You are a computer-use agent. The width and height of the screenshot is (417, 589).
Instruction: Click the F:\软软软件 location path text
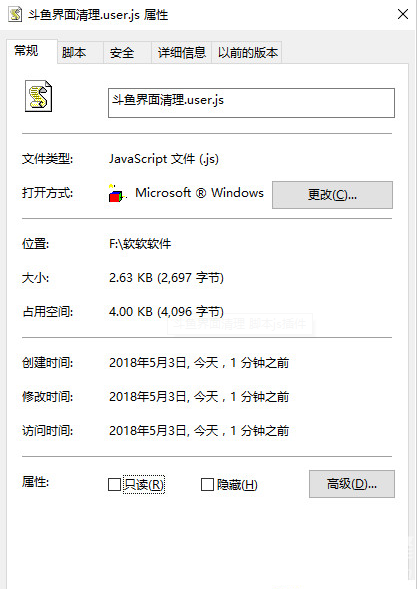coord(140,244)
